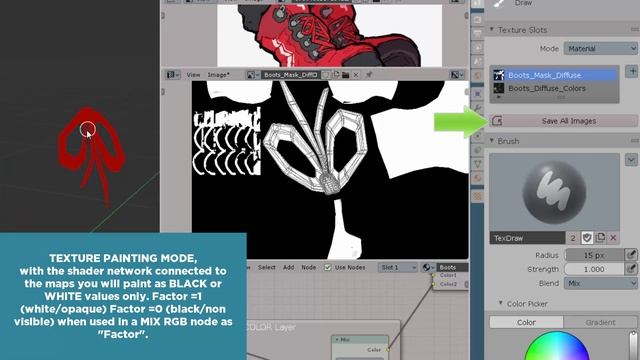Collapse the Mix node header arrow
This screenshot has width=640, height=360.
point(337,340)
